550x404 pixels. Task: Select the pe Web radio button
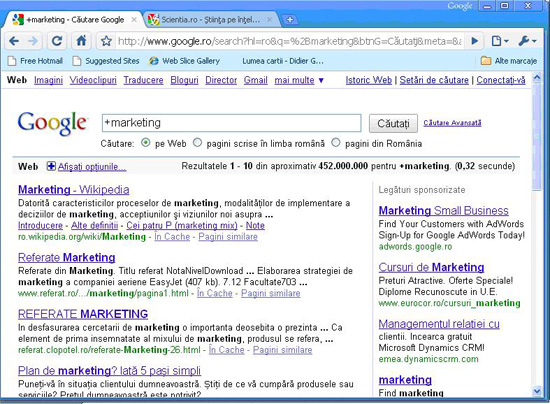[146, 143]
